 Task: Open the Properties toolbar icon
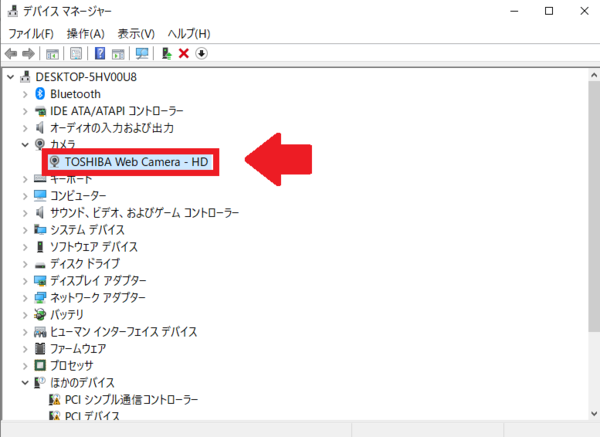[x=76, y=54]
